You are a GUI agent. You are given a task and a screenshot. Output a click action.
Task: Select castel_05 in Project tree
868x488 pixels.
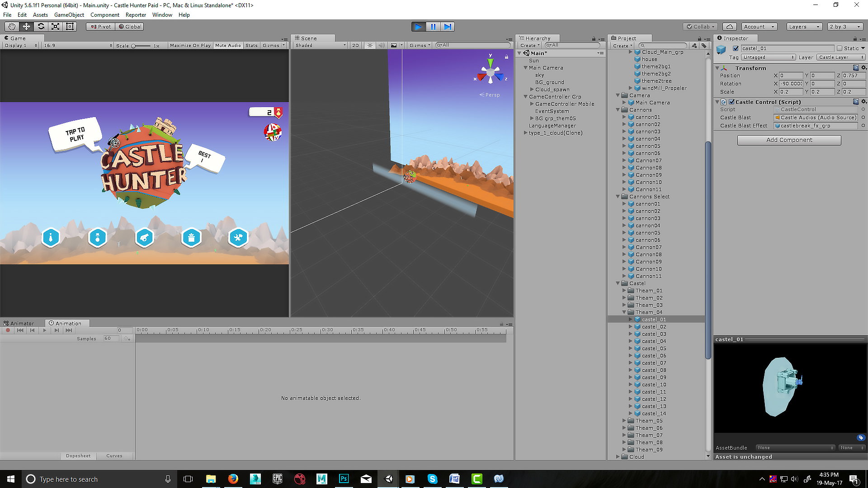click(654, 348)
